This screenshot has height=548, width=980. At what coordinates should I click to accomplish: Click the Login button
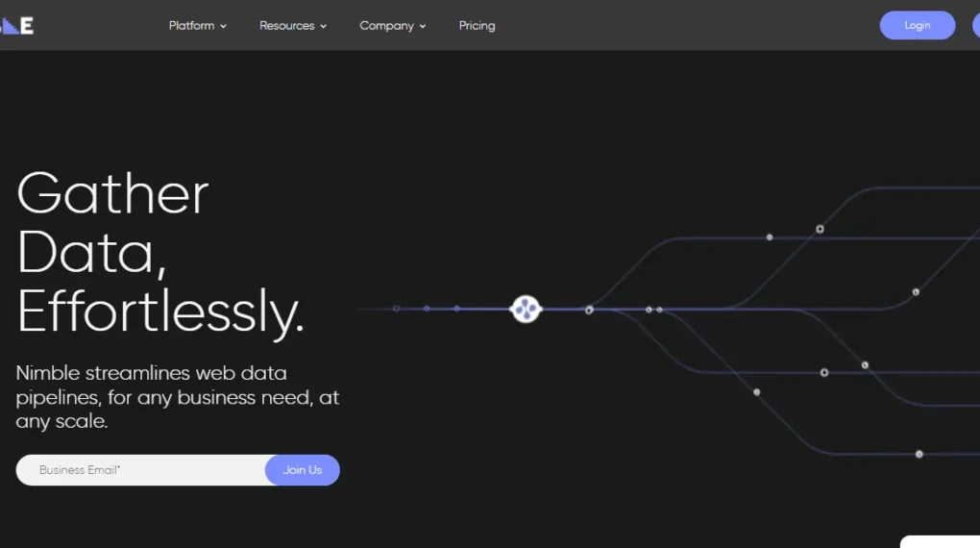coord(917,26)
